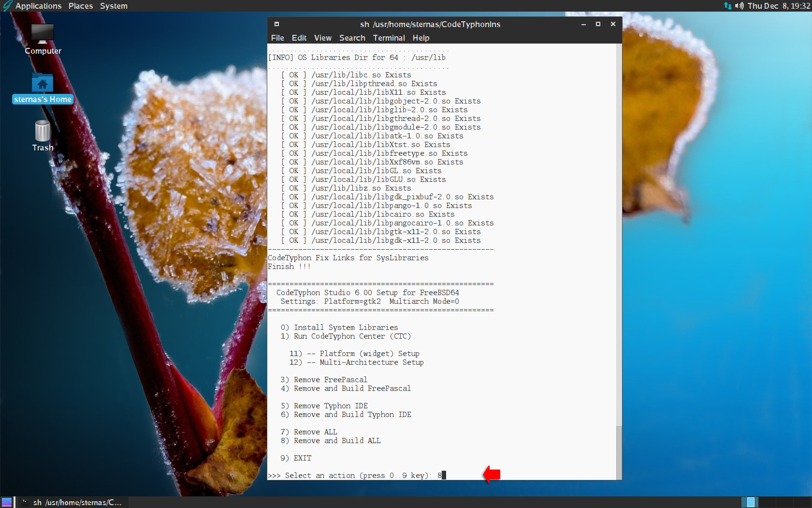Viewport: 812px width, 508px height.
Task: Click the '9) EXIT' option line
Action: [296, 458]
